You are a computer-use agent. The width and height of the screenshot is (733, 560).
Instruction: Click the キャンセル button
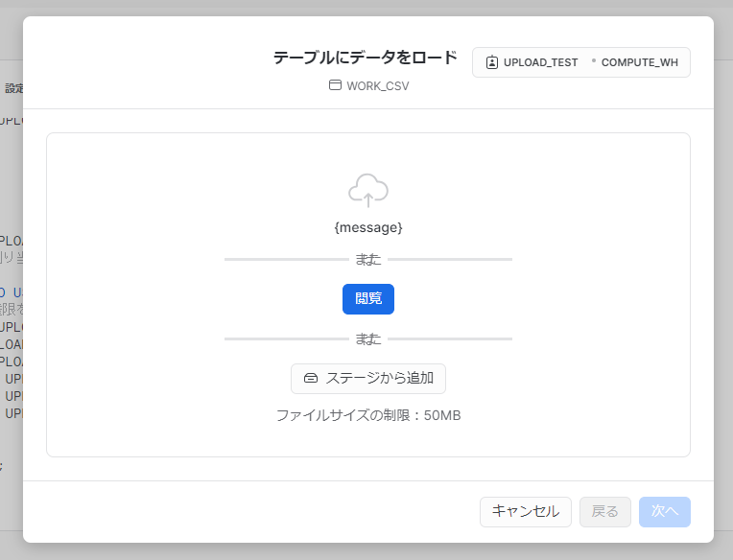[526, 512]
